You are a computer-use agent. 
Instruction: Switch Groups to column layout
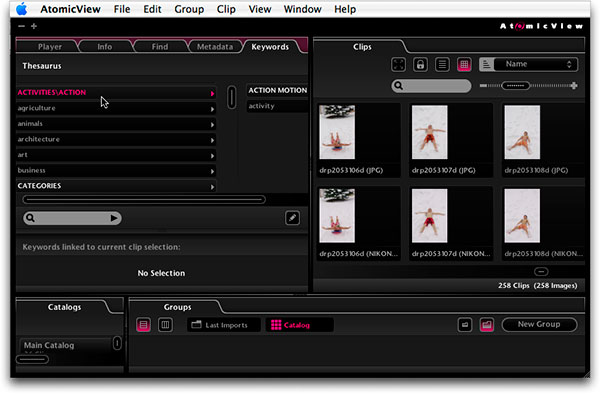(x=165, y=325)
